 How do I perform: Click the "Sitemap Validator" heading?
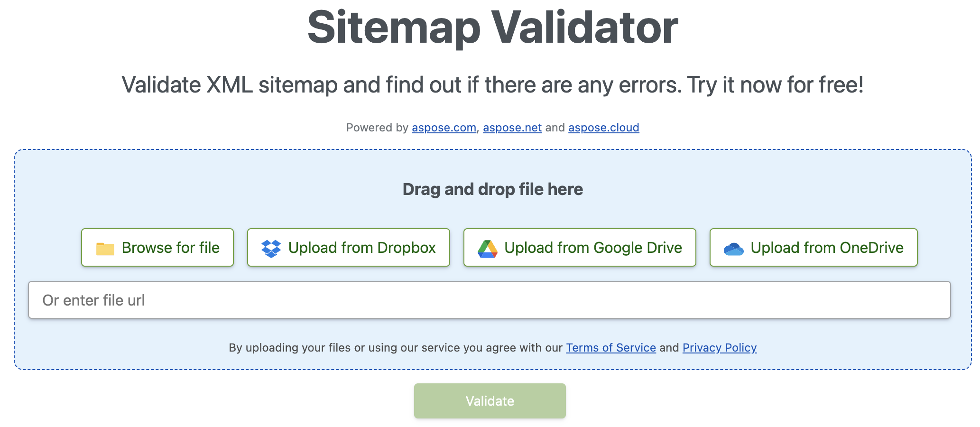click(x=492, y=28)
